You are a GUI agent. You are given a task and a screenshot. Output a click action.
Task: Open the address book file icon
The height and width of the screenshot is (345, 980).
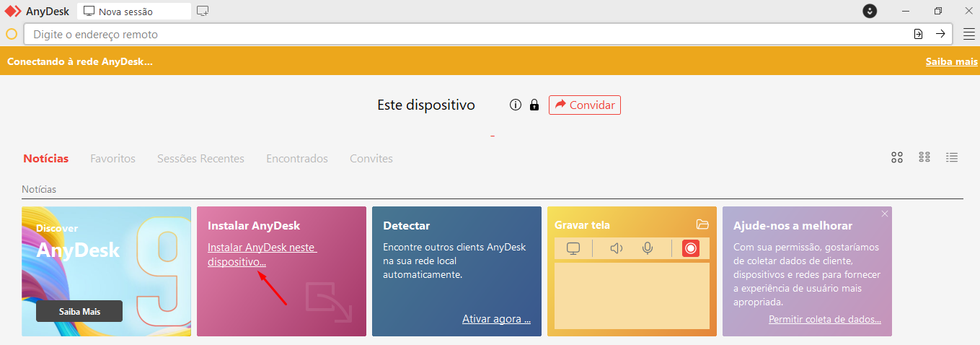[x=918, y=34]
